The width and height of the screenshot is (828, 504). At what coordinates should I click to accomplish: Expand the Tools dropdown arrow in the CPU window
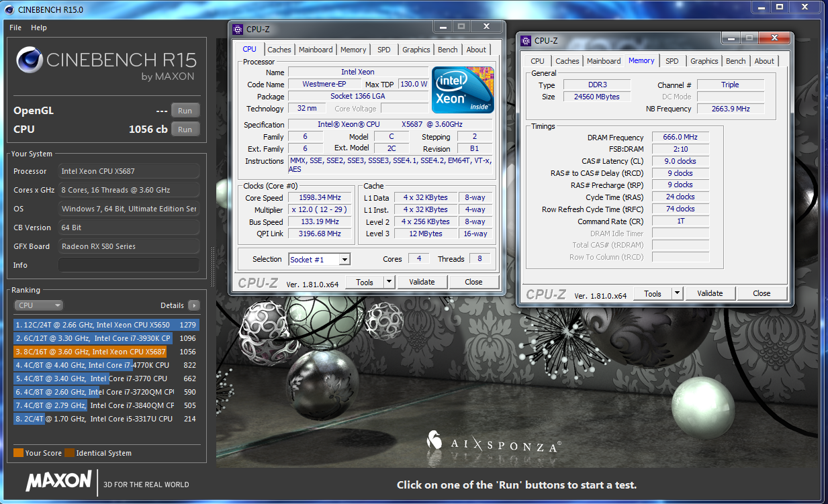point(389,282)
